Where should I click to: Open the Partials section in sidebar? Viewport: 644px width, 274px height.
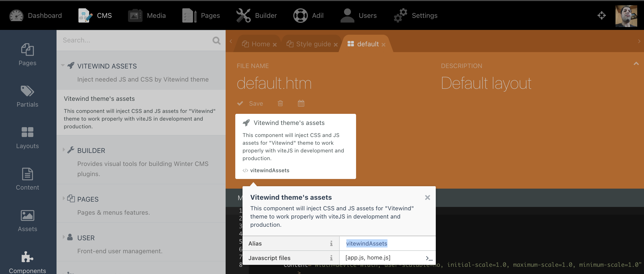click(x=28, y=96)
